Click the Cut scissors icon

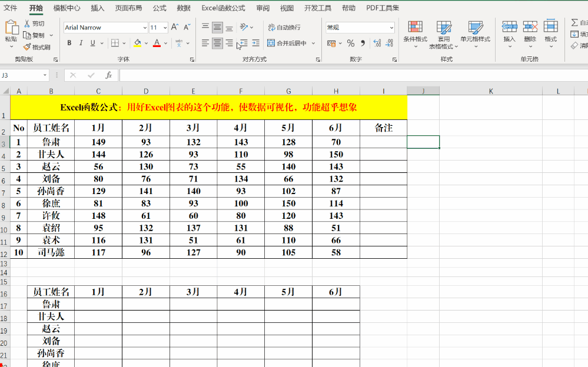point(27,24)
